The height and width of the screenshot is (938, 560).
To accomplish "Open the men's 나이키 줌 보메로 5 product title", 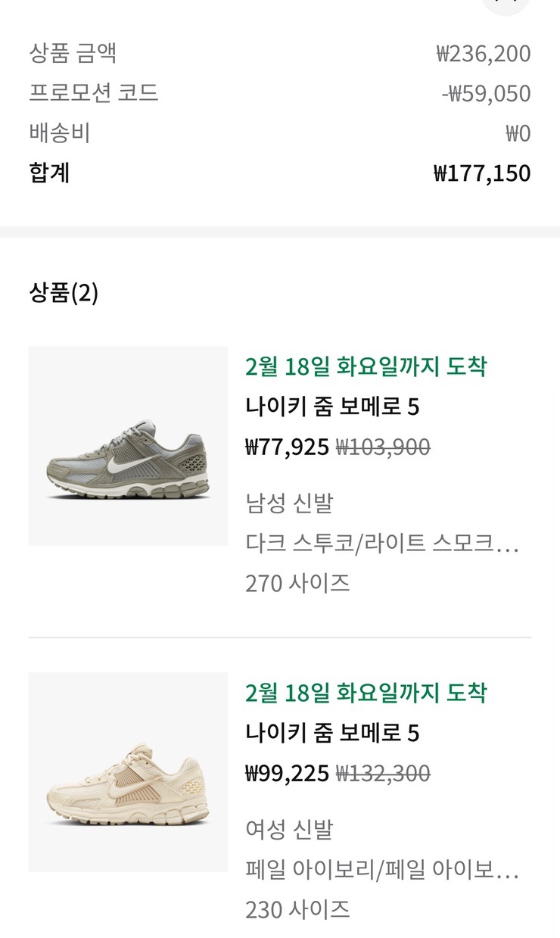I will [332, 407].
